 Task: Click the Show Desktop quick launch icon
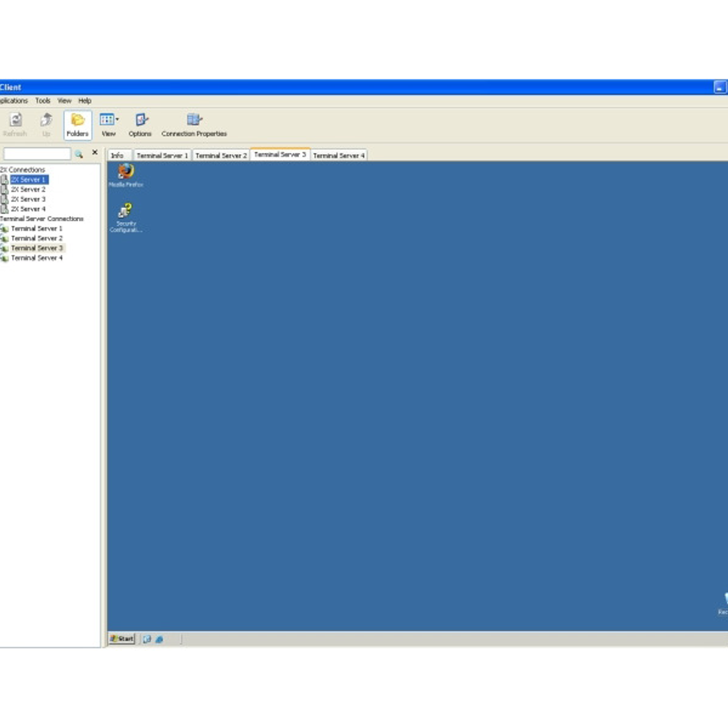pyautogui.click(x=147, y=639)
